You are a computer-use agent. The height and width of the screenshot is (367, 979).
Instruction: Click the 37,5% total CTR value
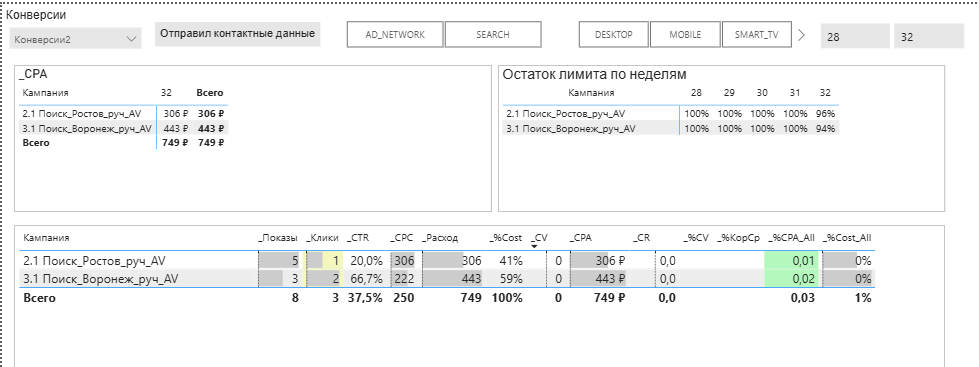pyautogui.click(x=365, y=298)
